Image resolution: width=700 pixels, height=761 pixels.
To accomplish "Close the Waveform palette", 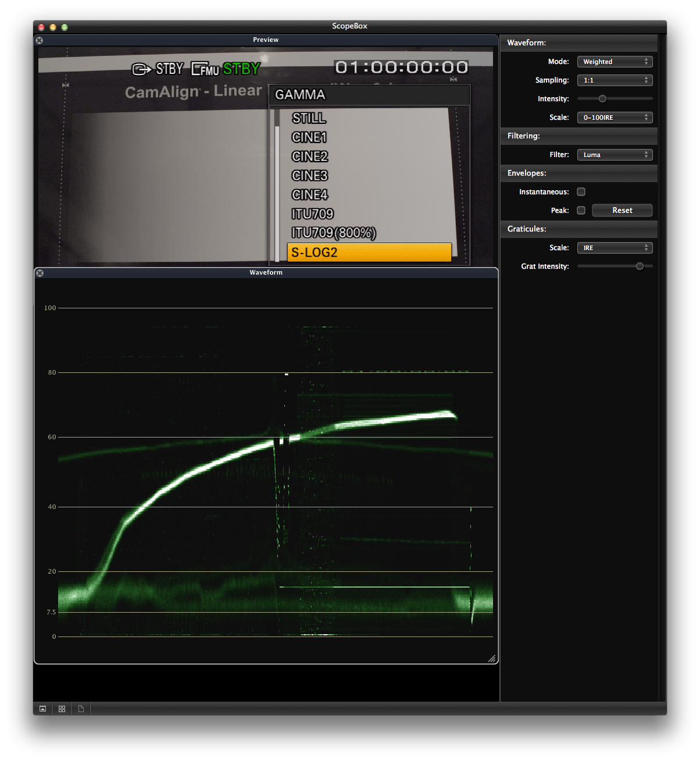I will [x=40, y=273].
